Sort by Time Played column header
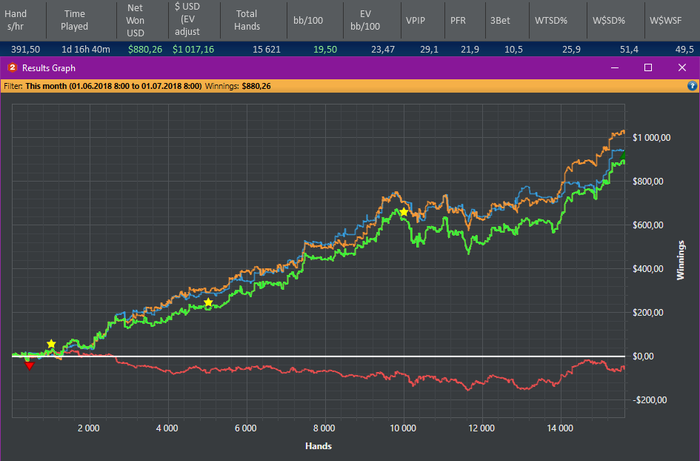700x461 pixels. (82, 20)
